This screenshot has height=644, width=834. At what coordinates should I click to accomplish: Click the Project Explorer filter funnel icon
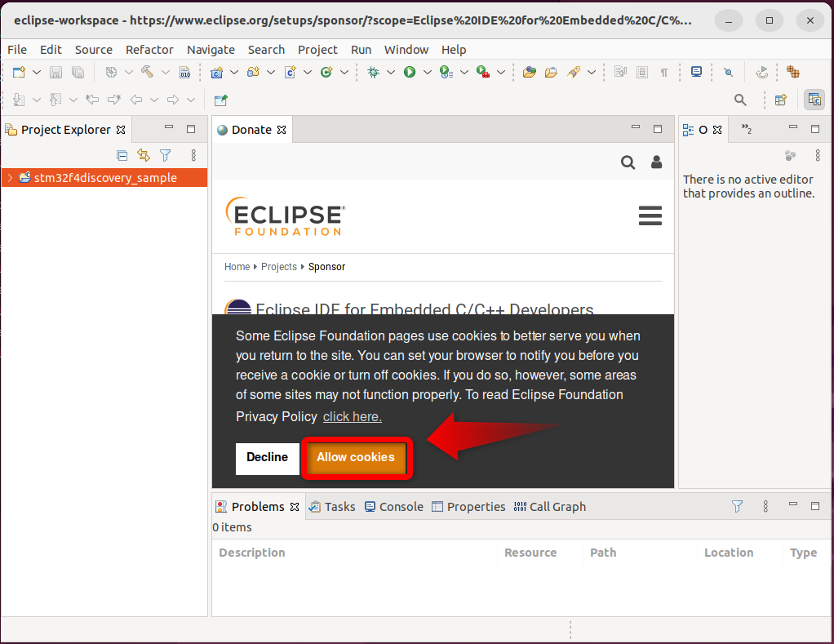coord(166,155)
